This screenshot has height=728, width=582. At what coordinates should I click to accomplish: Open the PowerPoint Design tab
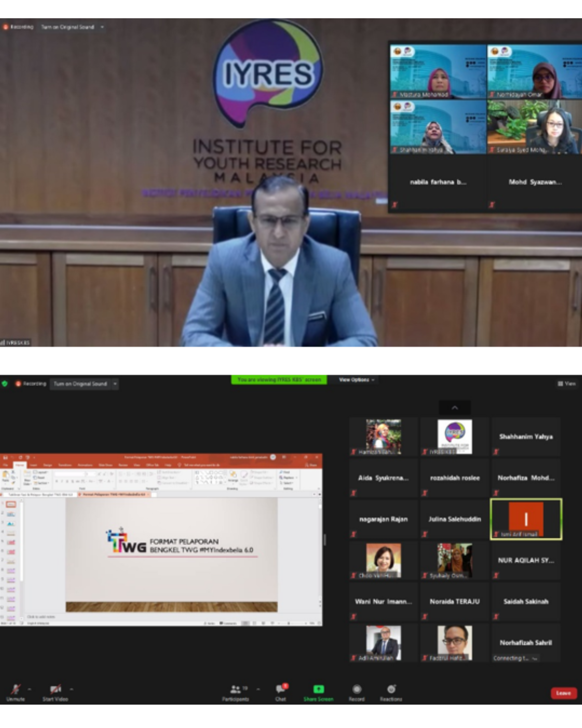[48, 465]
